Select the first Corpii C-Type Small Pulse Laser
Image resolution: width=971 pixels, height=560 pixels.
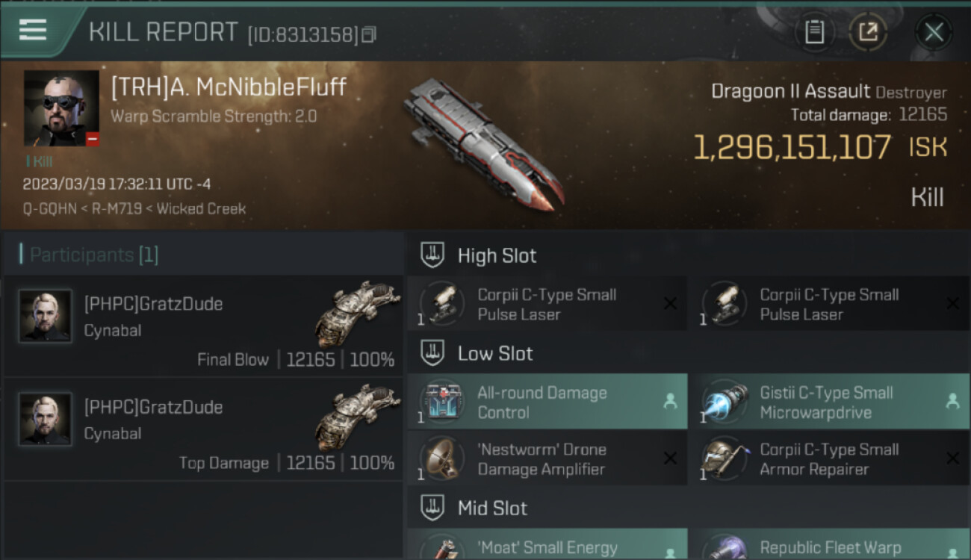click(x=547, y=303)
